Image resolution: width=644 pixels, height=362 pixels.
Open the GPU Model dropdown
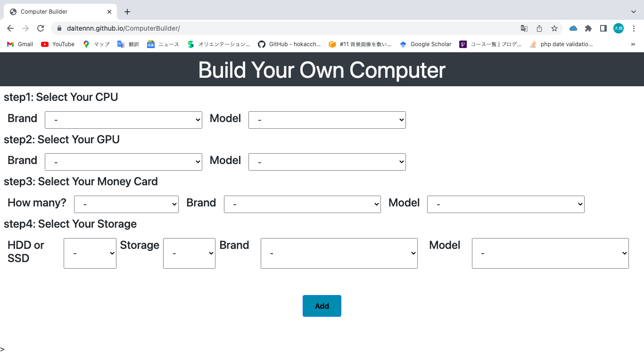coord(327,162)
